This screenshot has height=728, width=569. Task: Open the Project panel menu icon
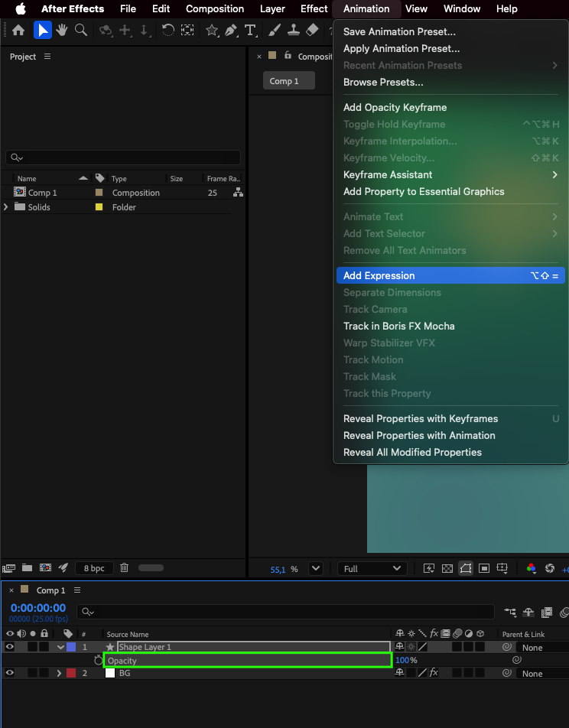[x=47, y=56]
